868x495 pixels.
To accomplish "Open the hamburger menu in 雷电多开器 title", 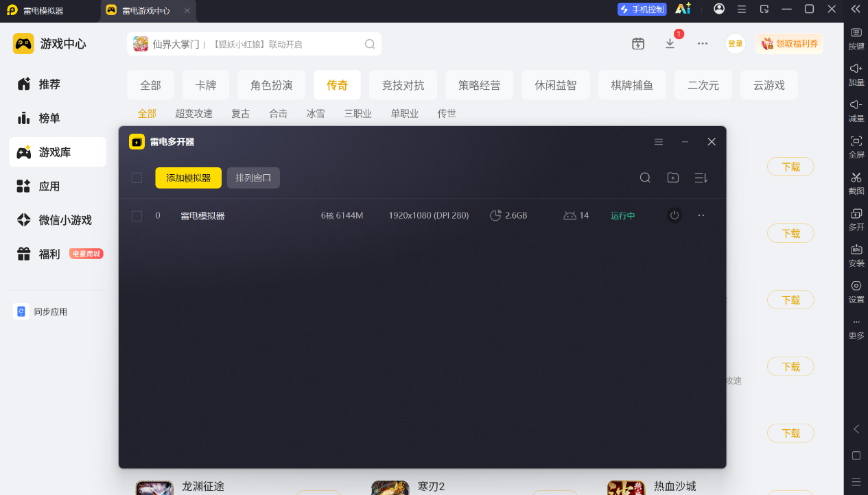I will pos(659,142).
